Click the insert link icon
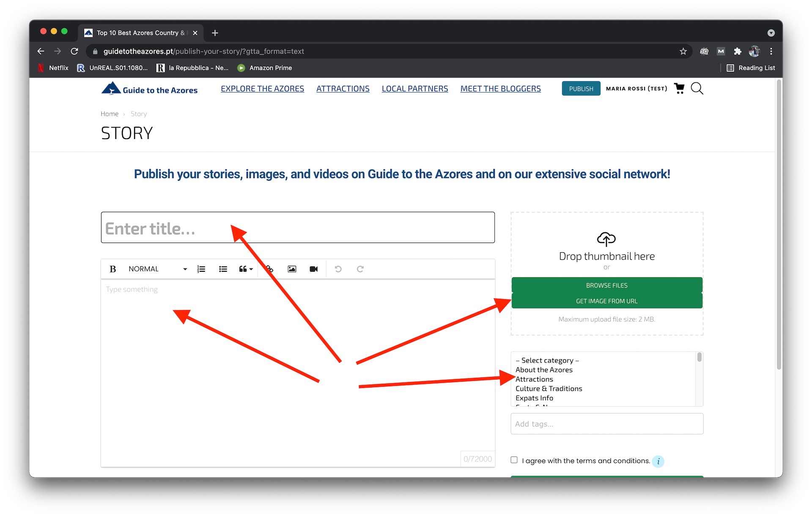This screenshot has width=812, height=516. coord(269,269)
